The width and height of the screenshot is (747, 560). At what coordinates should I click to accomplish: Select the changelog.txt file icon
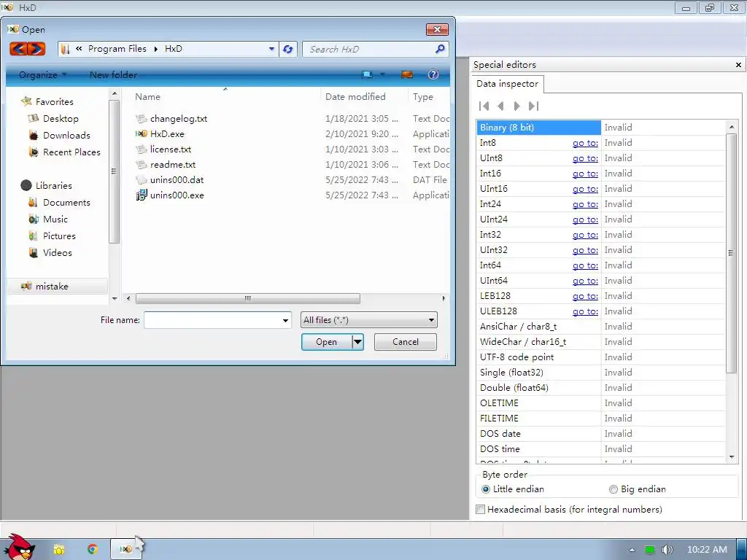[x=141, y=119]
